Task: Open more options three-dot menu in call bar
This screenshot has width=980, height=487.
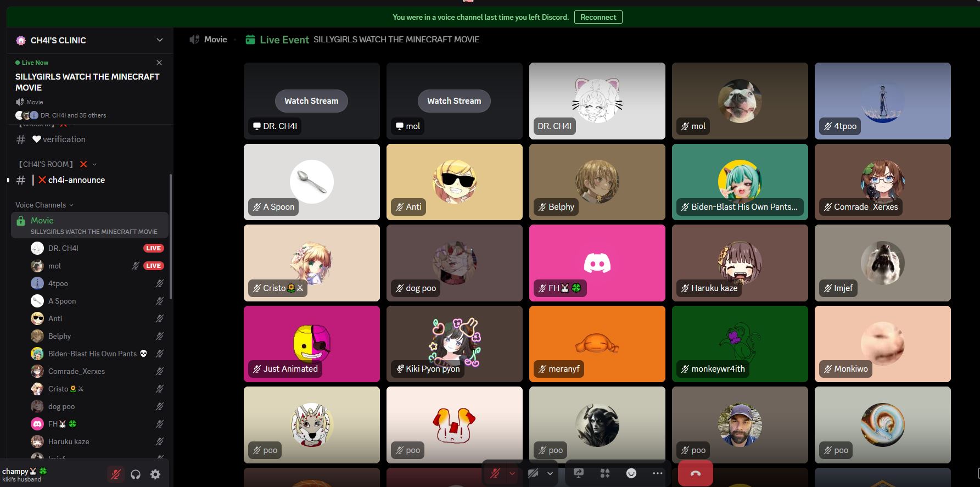Action: [x=658, y=473]
